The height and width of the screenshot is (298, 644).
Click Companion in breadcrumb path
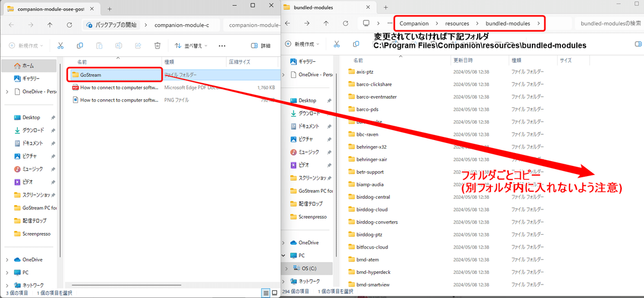pyautogui.click(x=414, y=24)
